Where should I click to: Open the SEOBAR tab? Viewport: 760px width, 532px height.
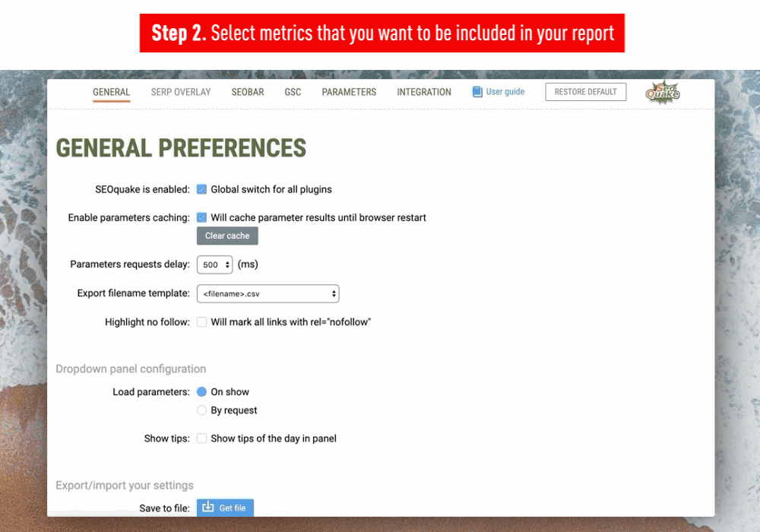click(248, 92)
